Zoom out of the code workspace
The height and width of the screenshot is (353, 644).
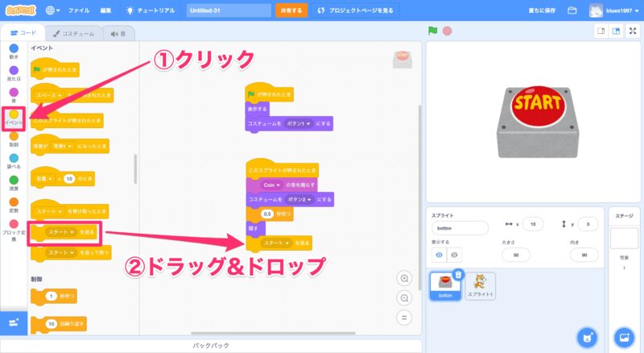coord(405,297)
